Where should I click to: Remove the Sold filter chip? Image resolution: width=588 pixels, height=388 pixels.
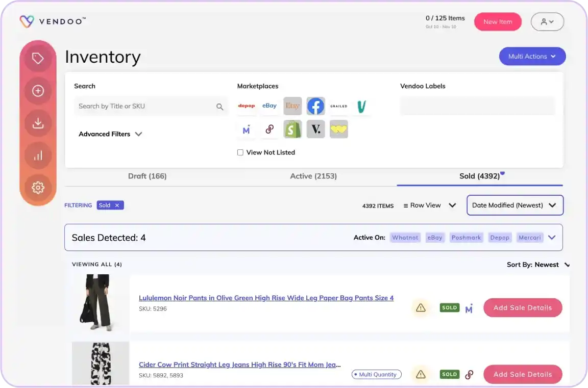tap(117, 205)
